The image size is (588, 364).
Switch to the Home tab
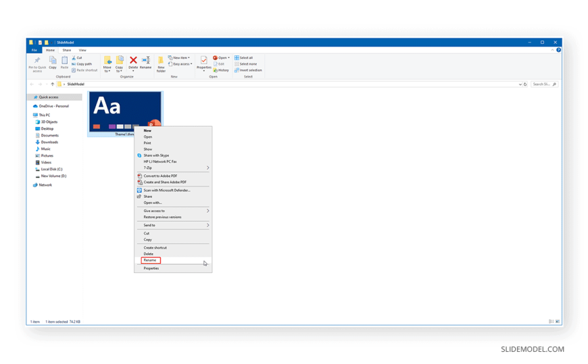(x=50, y=50)
